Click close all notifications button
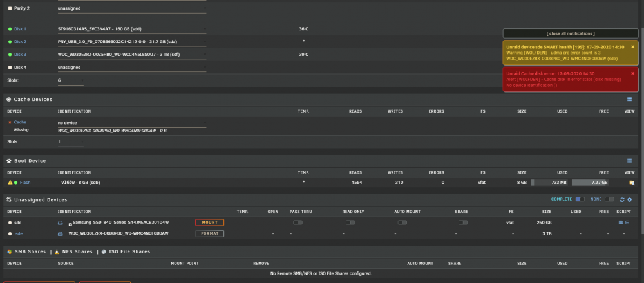Image resolution: width=644 pixels, height=283 pixels. point(571,33)
